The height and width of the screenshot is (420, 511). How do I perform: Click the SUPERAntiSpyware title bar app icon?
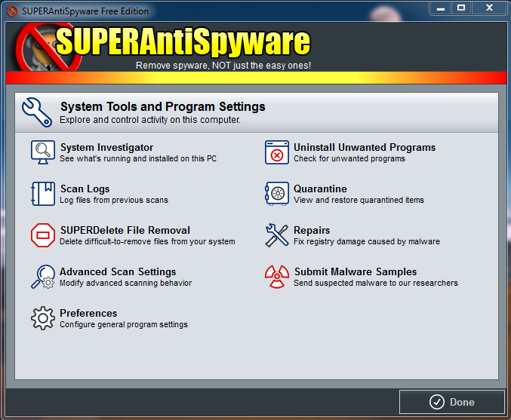[x=12, y=11]
